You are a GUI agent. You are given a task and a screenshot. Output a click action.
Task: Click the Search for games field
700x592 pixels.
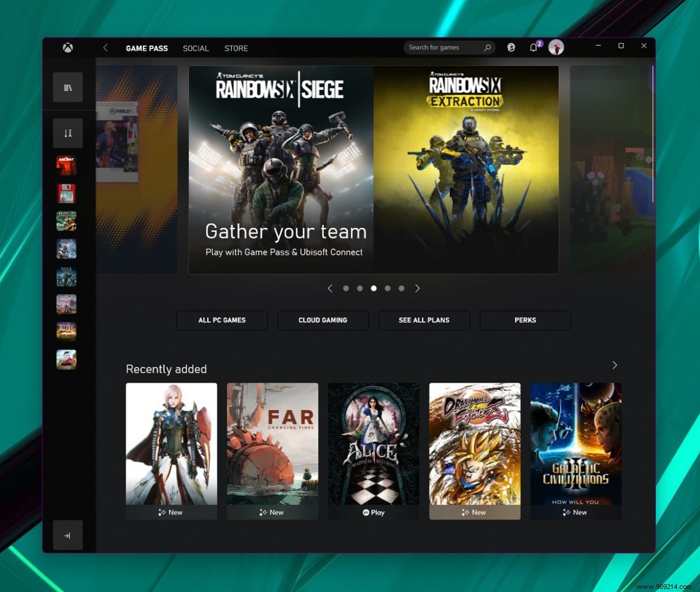coord(446,47)
